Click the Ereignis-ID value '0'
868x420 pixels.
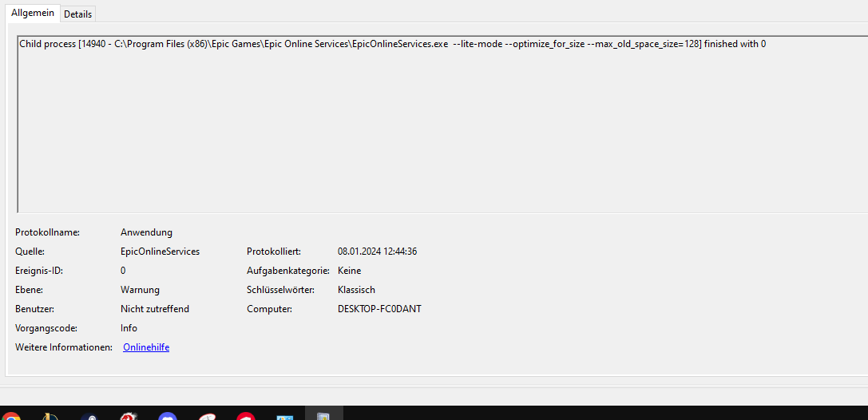(x=123, y=271)
